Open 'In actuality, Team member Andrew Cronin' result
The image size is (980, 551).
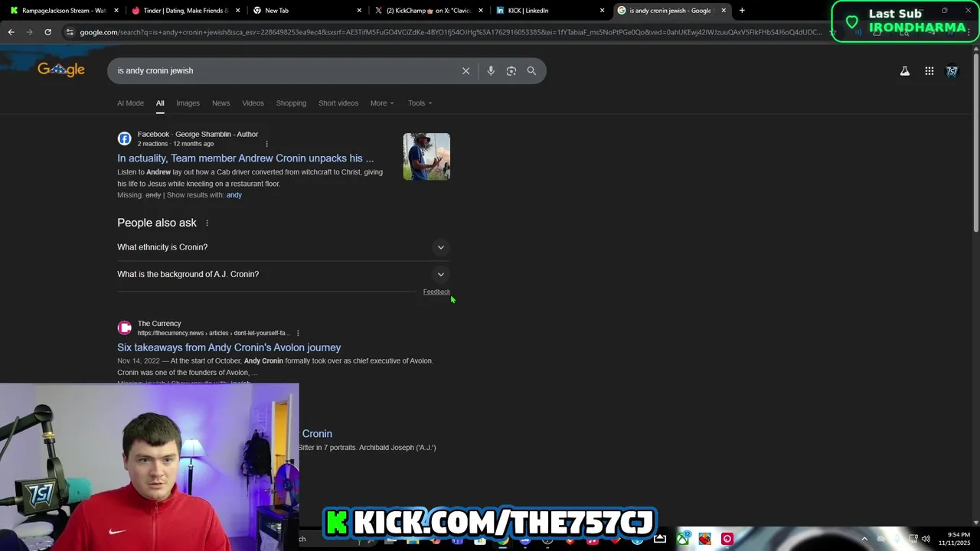tap(246, 158)
